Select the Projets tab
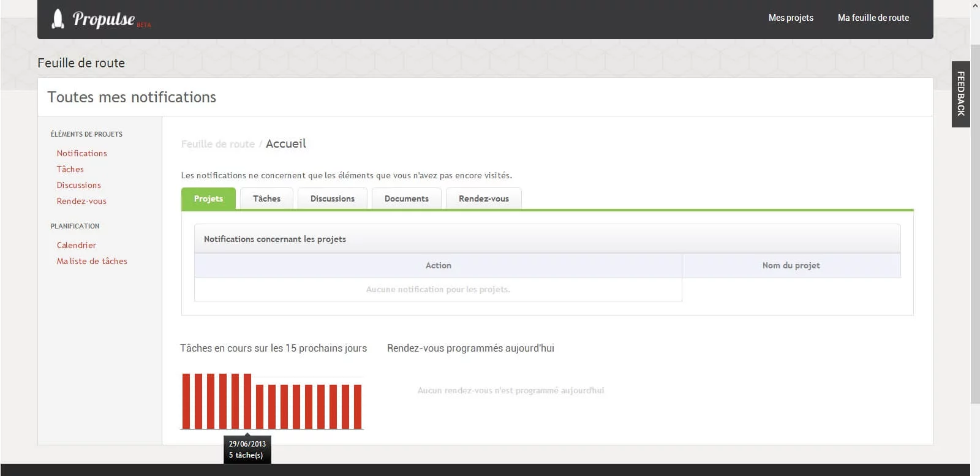Screen dimensions: 980x476 (x=208, y=198)
